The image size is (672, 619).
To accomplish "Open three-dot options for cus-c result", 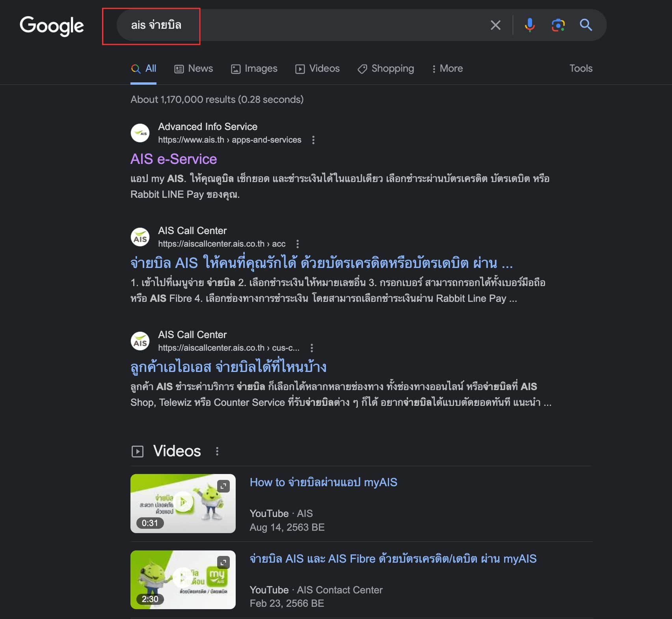I will pyautogui.click(x=312, y=348).
